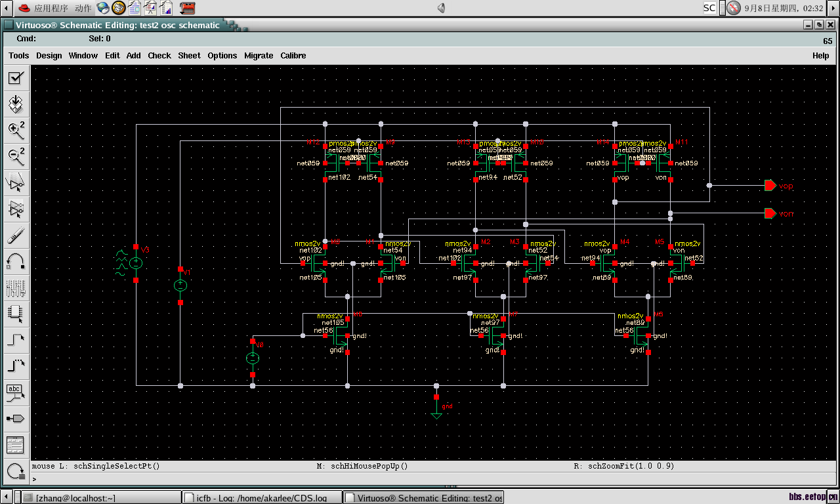Open the Calibre menu
The width and height of the screenshot is (840, 504).
(293, 56)
